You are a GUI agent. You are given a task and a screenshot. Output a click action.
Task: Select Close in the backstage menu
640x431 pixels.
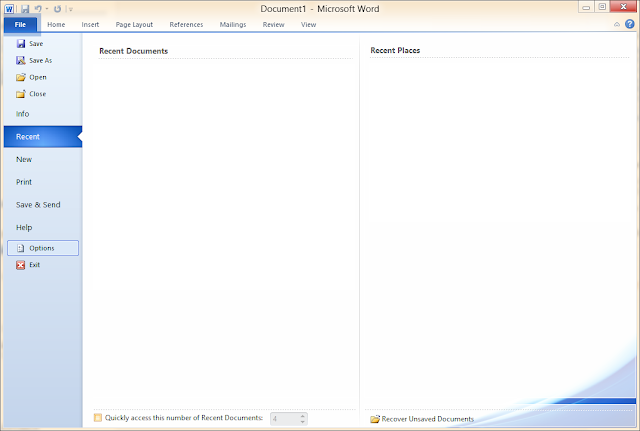click(31, 94)
